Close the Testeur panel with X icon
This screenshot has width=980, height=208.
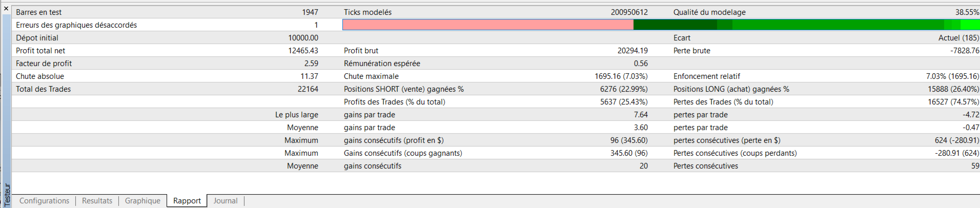coord(6,8)
